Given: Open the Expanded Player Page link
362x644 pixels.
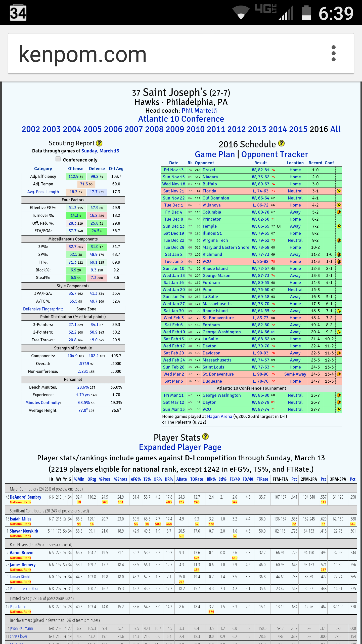Looking at the screenshot, I should pyautogui.click(x=180, y=447).
